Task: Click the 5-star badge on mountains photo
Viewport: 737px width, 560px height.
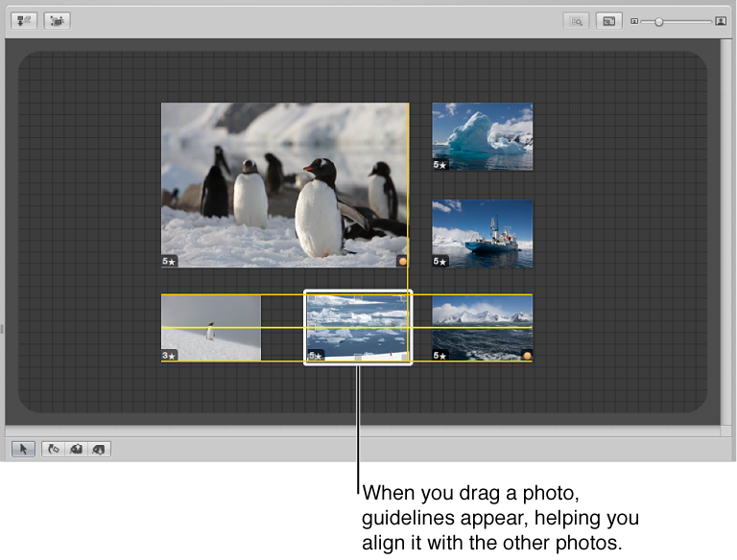Action: coord(440,356)
